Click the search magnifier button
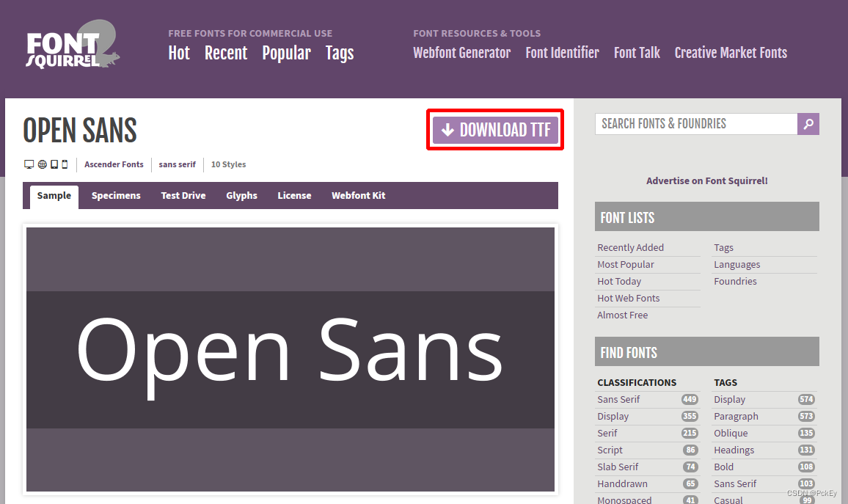848x504 pixels. tap(808, 124)
